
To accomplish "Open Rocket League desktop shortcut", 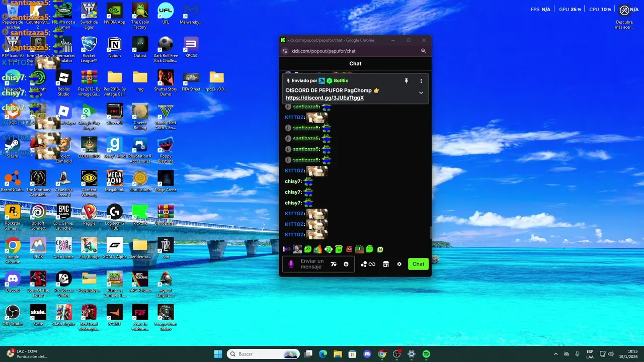I will [89, 49].
